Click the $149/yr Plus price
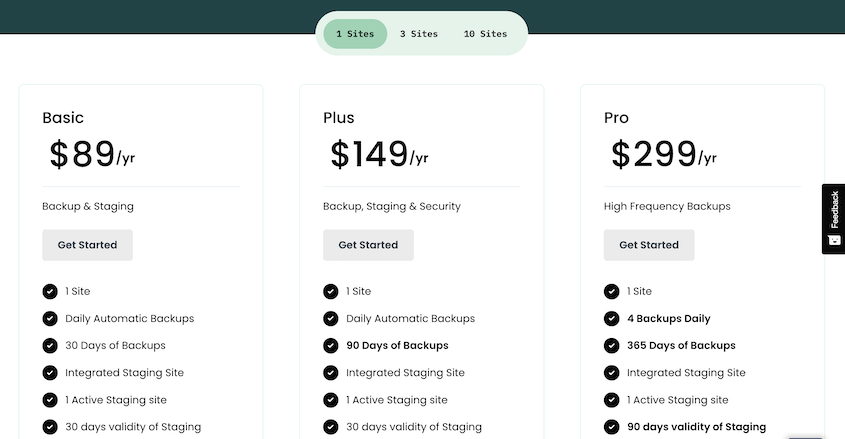 pos(379,154)
